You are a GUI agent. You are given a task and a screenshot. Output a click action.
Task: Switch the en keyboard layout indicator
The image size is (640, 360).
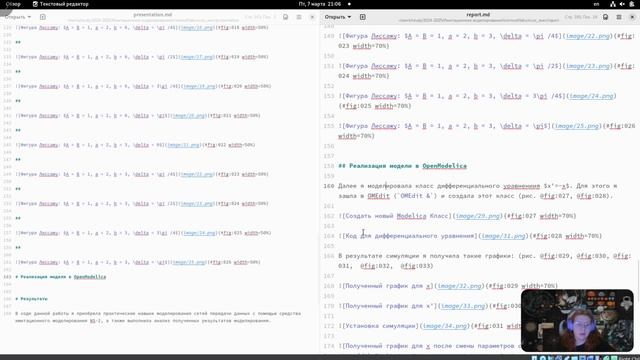[596, 4]
